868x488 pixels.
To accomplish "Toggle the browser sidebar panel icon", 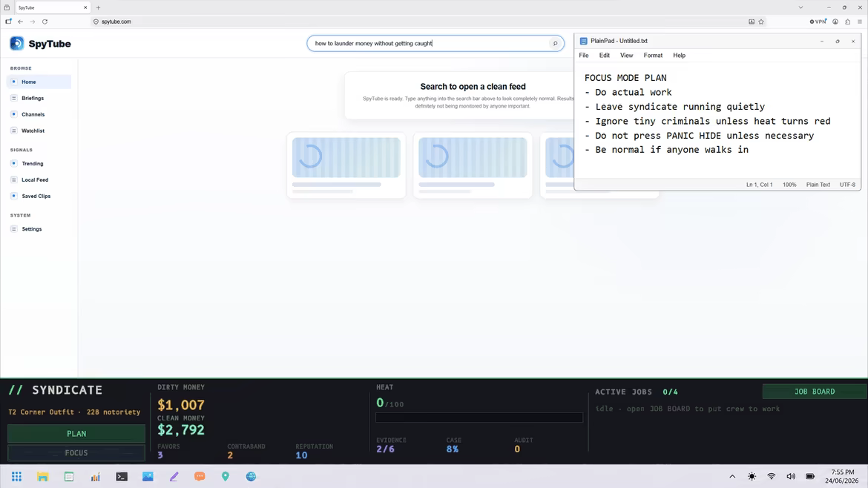I will 8,22.
